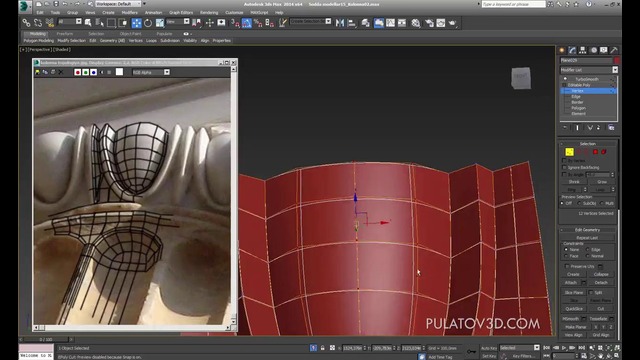Select Normal constraint radio button

point(588,256)
